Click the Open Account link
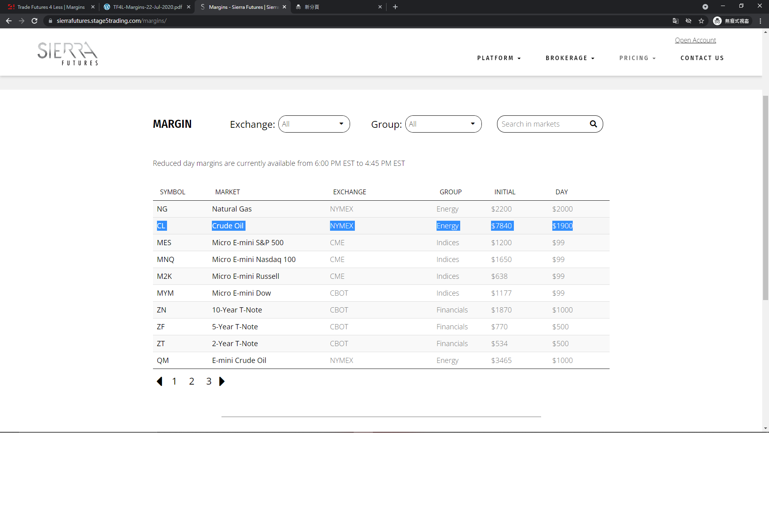 [x=695, y=40]
